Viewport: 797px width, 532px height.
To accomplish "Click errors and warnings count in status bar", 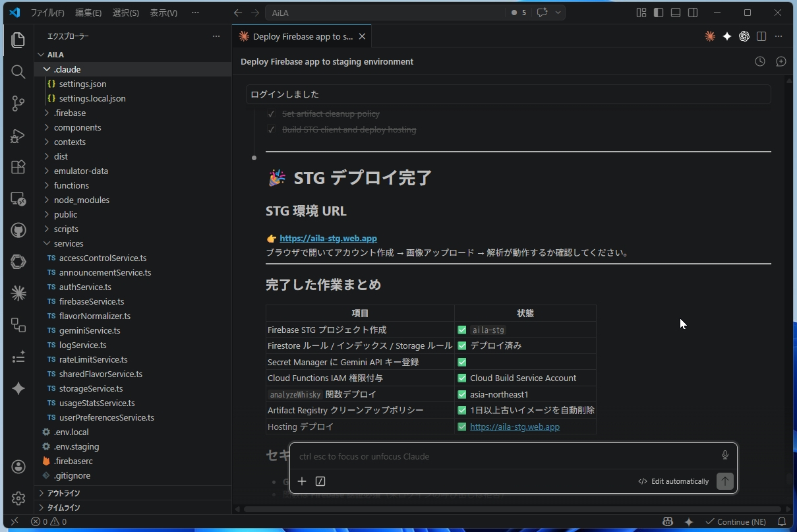I will (49, 521).
